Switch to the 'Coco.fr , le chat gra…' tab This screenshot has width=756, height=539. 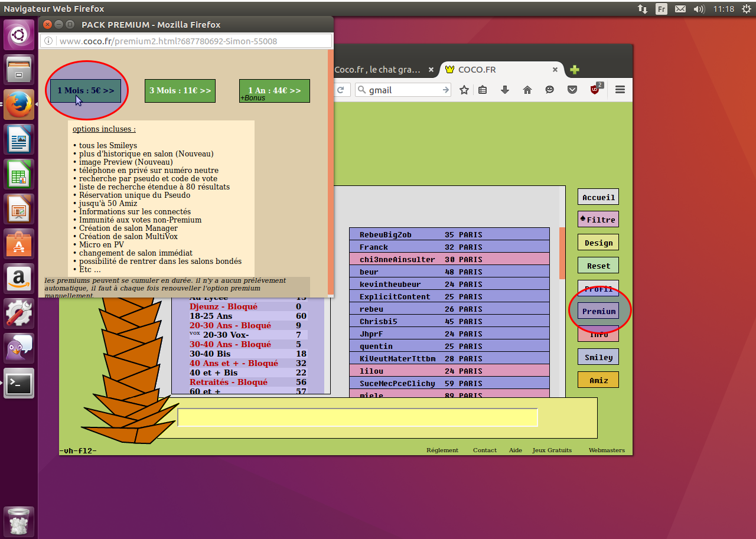[x=377, y=70]
